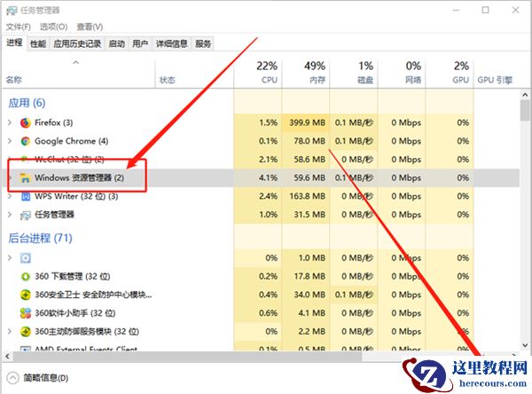Click the unnamed background process gear icon
Image resolution: width=532 pixels, height=394 pixels.
point(26,258)
